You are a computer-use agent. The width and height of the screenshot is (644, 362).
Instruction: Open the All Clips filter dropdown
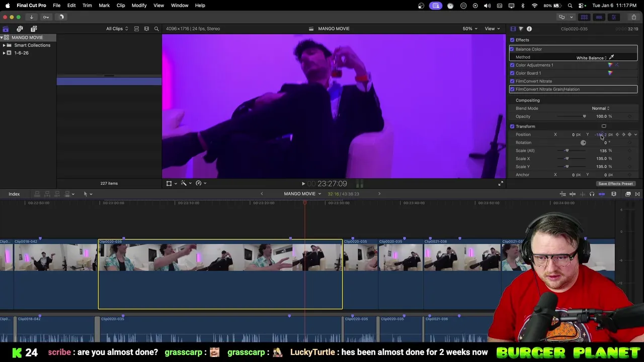coord(117,29)
